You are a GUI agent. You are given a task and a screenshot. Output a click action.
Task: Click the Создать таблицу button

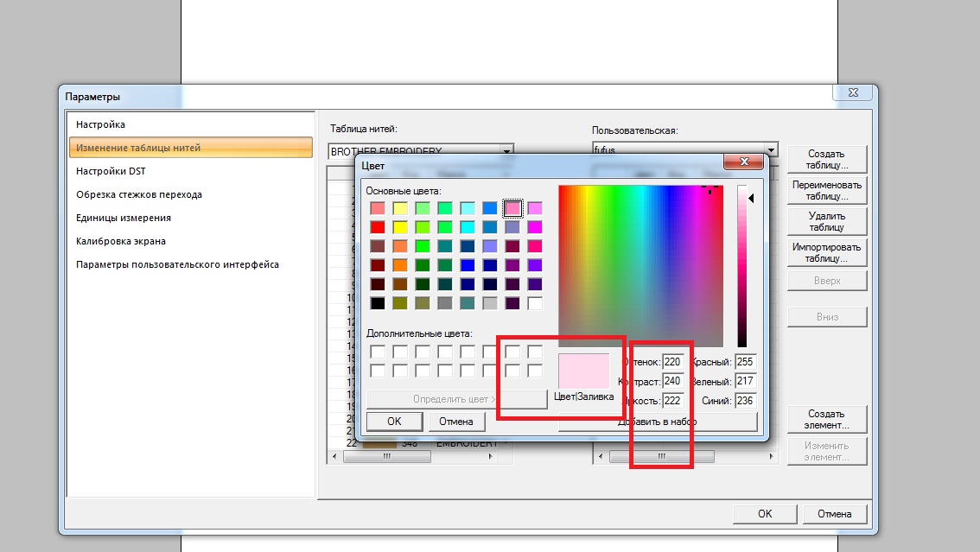pos(825,160)
